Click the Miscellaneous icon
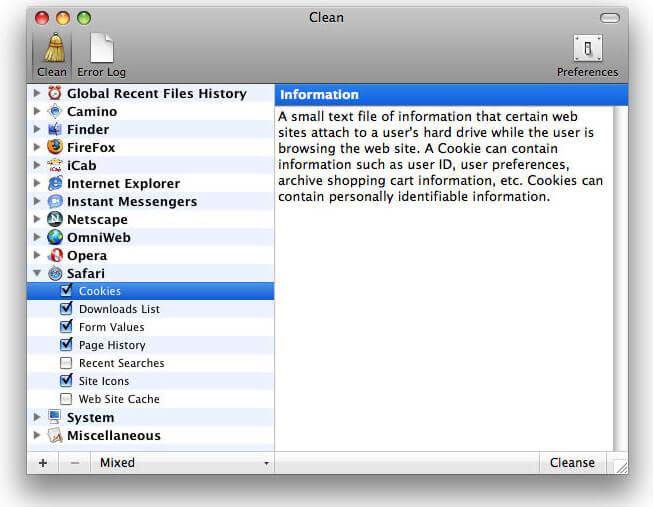Viewport: 653px width, 507px height. (x=55, y=435)
